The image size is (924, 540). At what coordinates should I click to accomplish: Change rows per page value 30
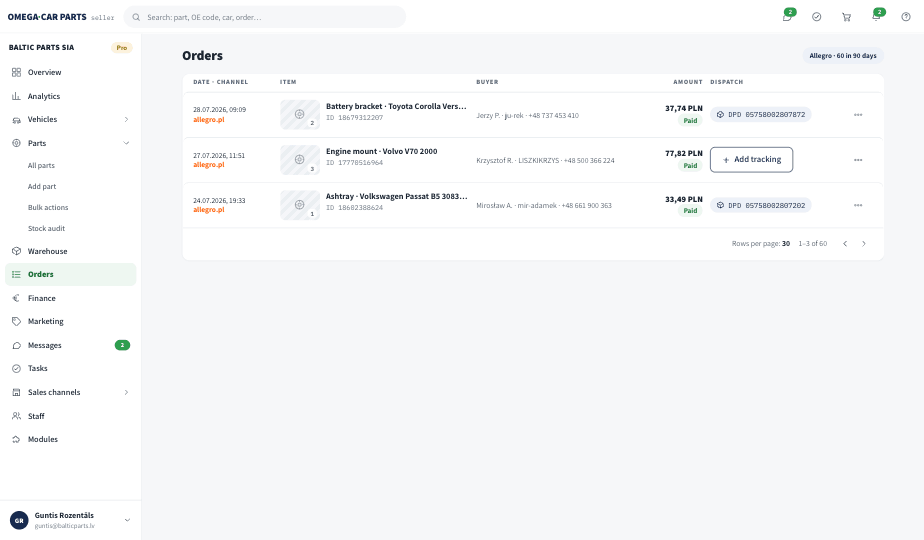786,243
